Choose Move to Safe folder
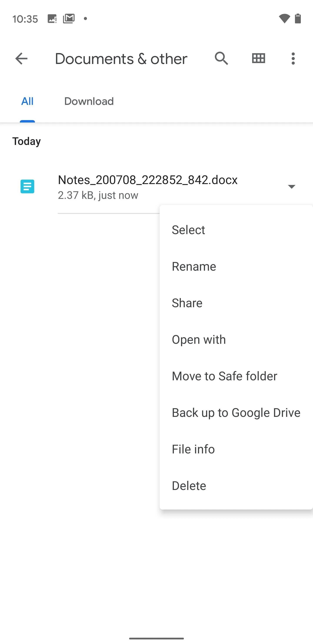Image resolution: width=313 pixels, height=644 pixels. click(x=236, y=376)
